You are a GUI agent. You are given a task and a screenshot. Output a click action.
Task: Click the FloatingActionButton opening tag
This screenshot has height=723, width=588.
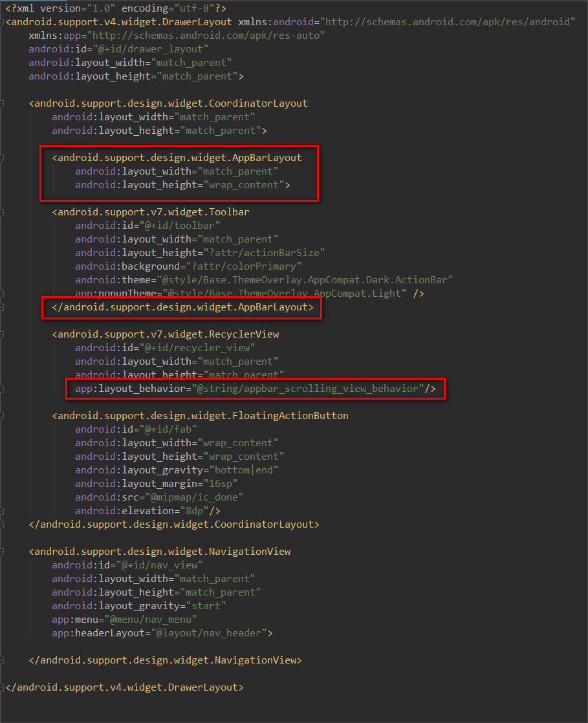pos(200,416)
